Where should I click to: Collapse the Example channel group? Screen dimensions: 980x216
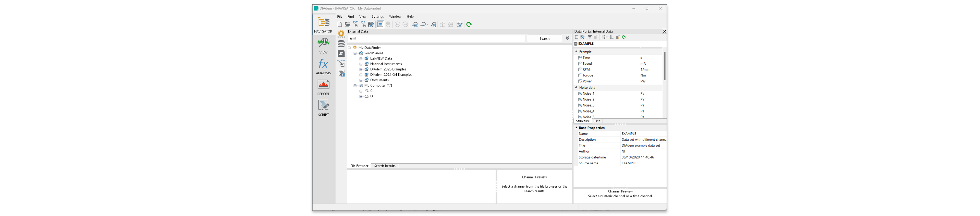click(576, 51)
